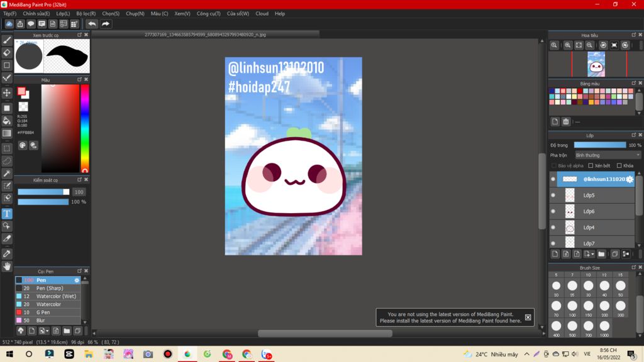644x362 pixels.
Task: Select transparent color swatch
Action: click(23, 107)
